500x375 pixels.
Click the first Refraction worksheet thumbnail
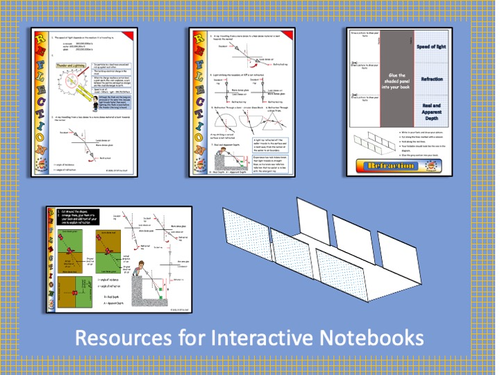tap(84, 102)
